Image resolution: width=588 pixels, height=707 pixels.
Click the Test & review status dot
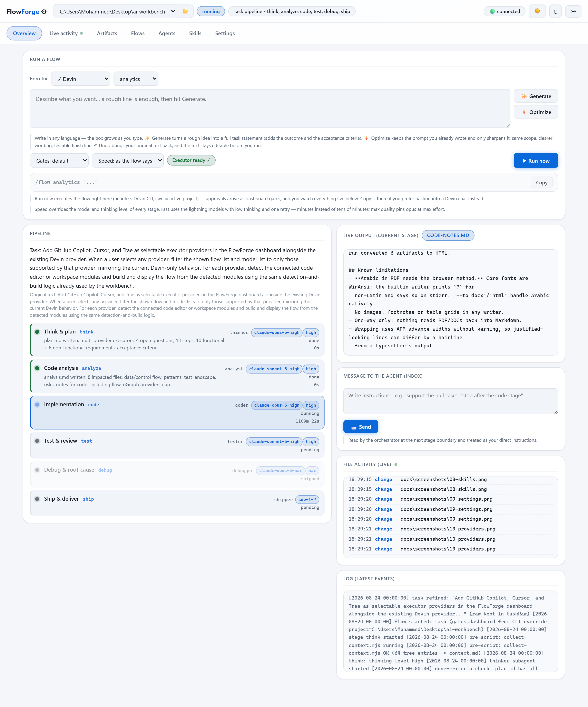[37, 441]
